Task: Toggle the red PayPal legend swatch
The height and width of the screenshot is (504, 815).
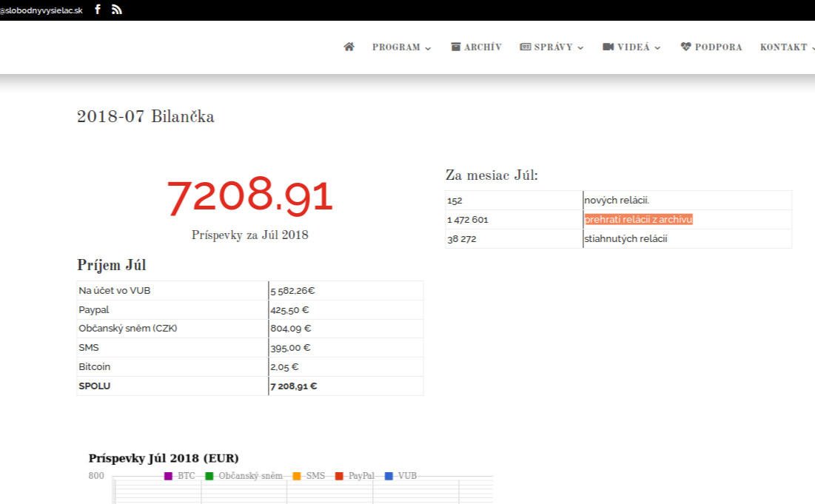Action: pos(340,476)
